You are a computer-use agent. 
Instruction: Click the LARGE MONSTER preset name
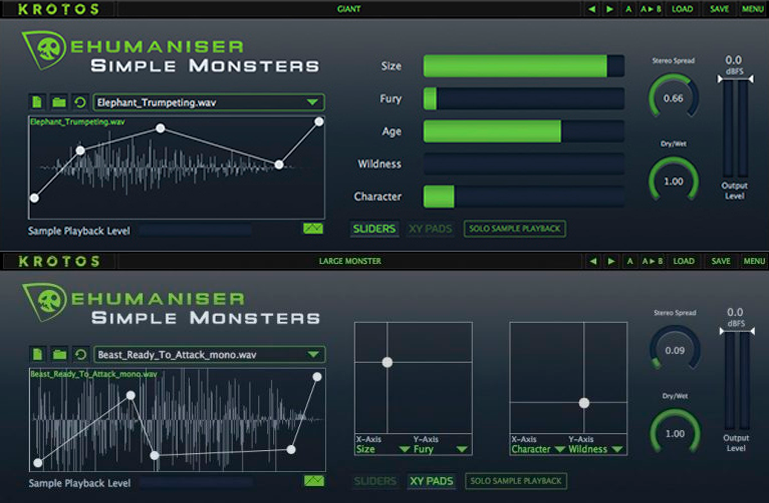coord(350,261)
